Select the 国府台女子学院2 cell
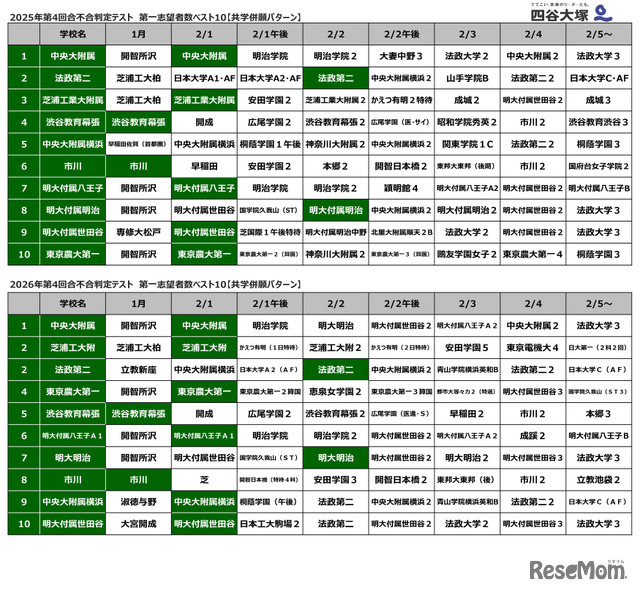The image size is (640, 593). 599,166
